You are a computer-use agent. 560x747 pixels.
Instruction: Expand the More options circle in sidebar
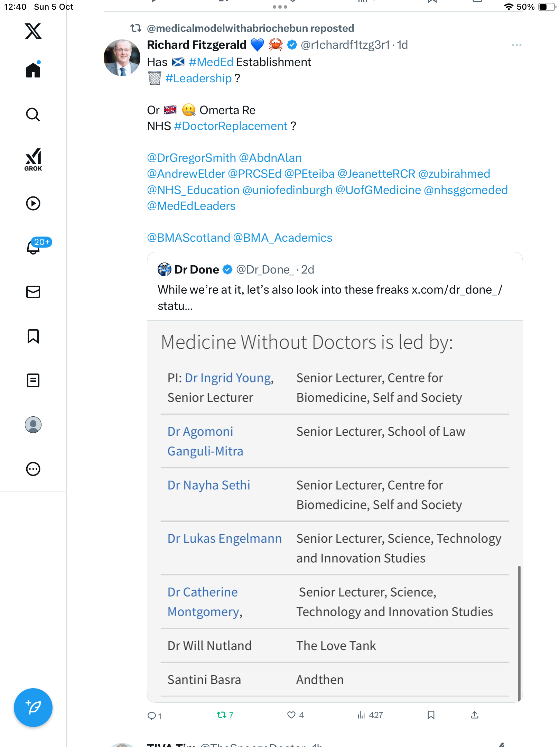[x=33, y=469]
